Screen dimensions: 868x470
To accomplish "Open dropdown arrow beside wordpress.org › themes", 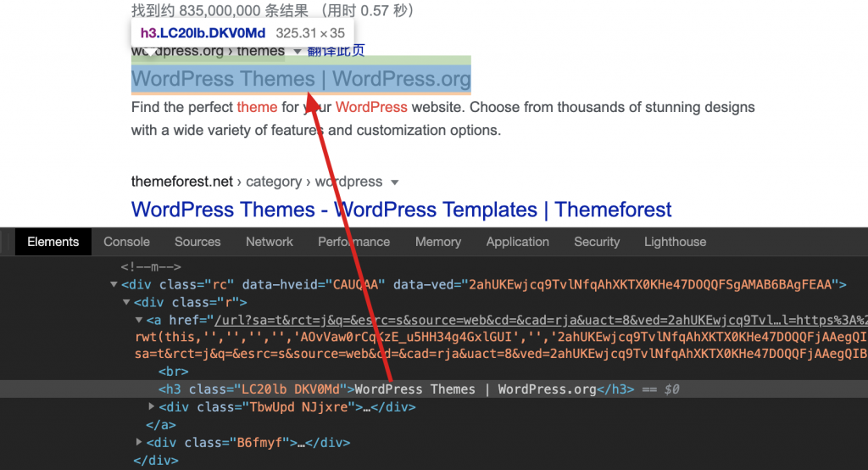I will point(297,52).
